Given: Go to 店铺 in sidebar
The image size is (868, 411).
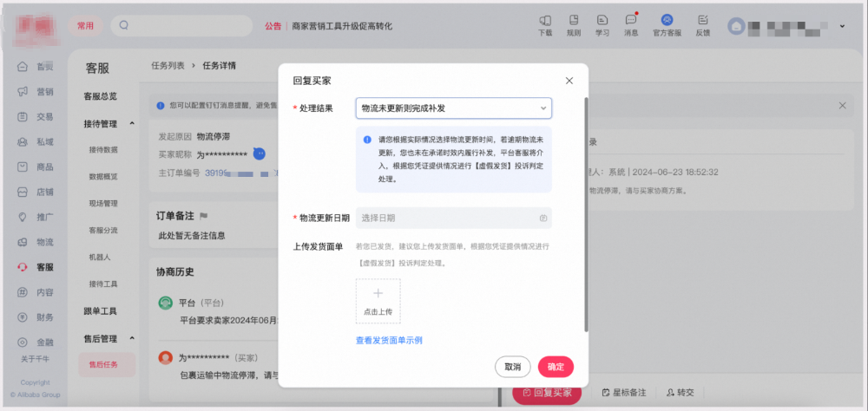Looking at the screenshot, I should tap(36, 192).
